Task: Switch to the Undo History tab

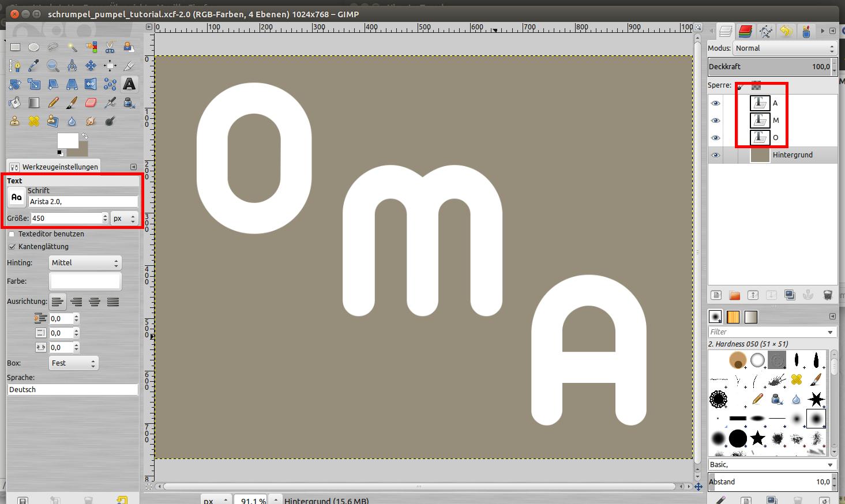Action: [x=785, y=31]
